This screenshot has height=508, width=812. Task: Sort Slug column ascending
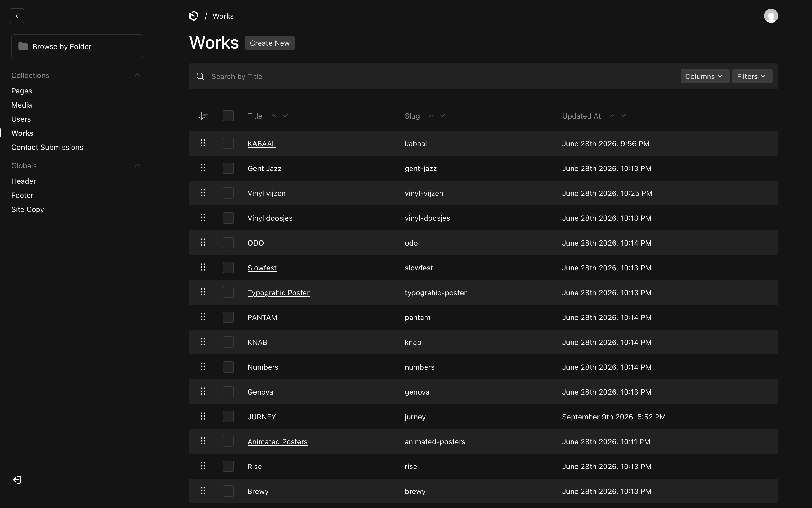click(x=431, y=116)
